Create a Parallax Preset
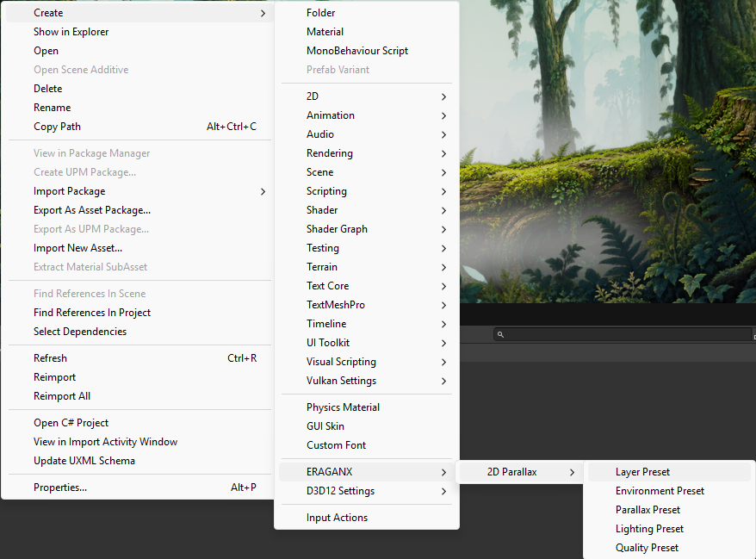The width and height of the screenshot is (756, 559). [669, 510]
